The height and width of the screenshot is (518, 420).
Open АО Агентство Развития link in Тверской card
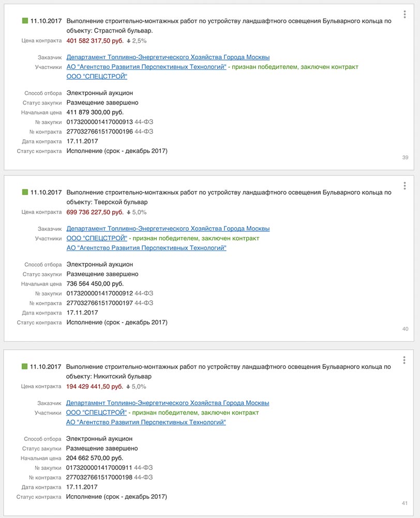tap(146, 248)
